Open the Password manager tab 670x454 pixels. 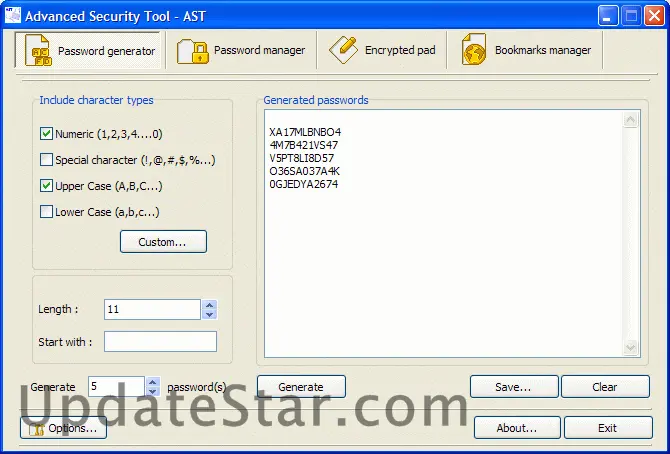(241, 50)
